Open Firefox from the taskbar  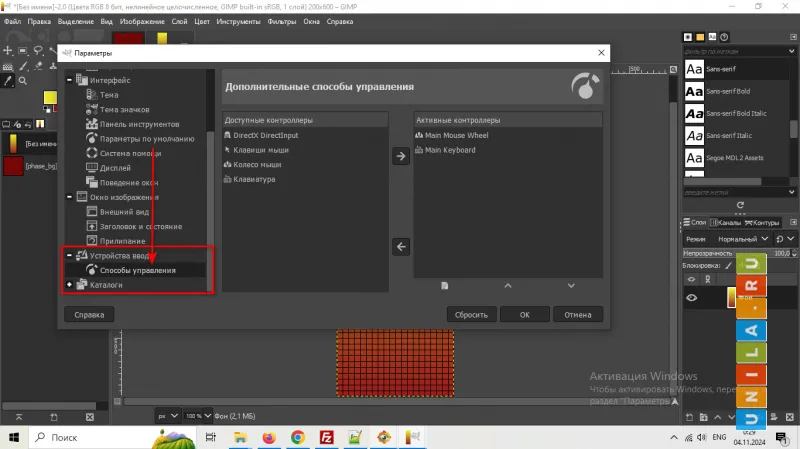(269, 438)
